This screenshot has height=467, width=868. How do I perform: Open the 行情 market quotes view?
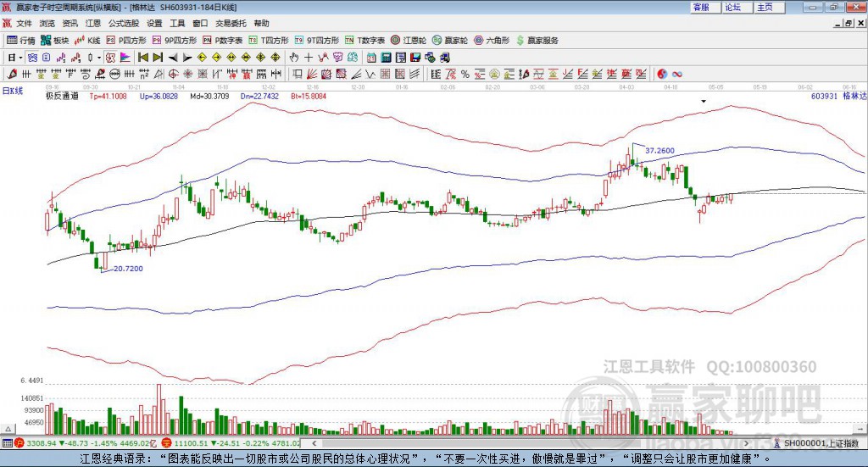point(20,41)
